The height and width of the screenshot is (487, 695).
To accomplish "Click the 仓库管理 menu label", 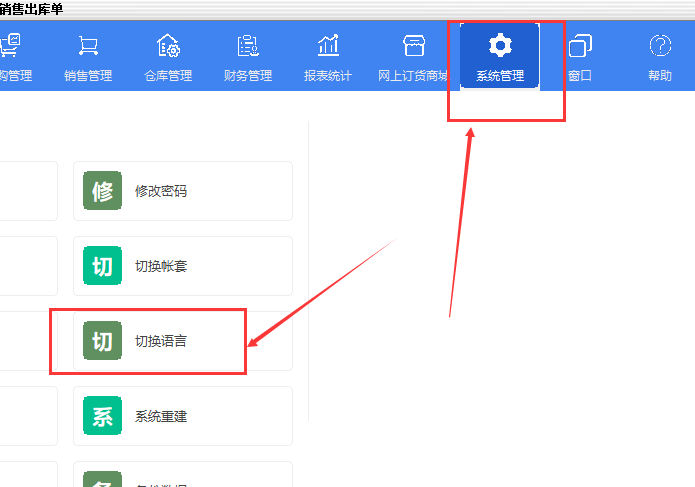I will (x=168, y=76).
